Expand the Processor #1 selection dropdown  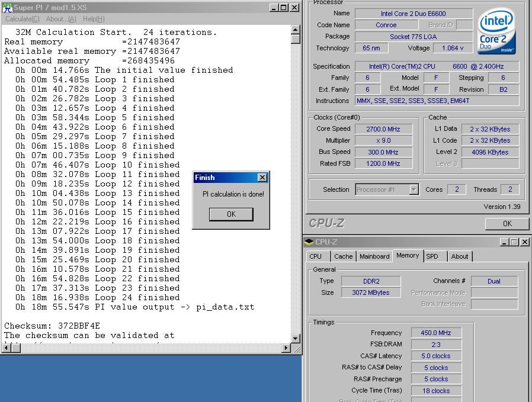tap(414, 189)
